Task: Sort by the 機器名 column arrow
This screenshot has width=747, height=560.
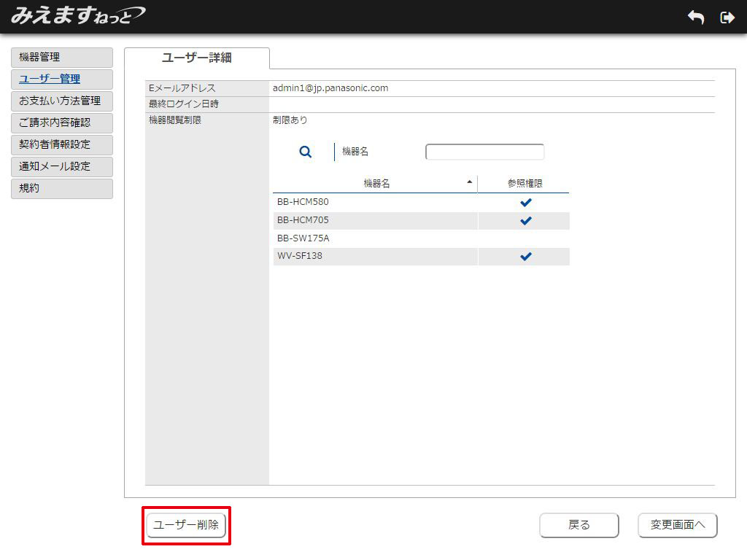Action: [x=469, y=182]
